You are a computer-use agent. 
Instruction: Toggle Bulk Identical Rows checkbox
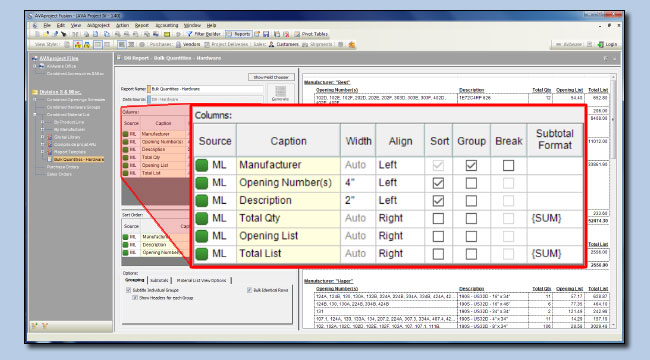click(249, 290)
